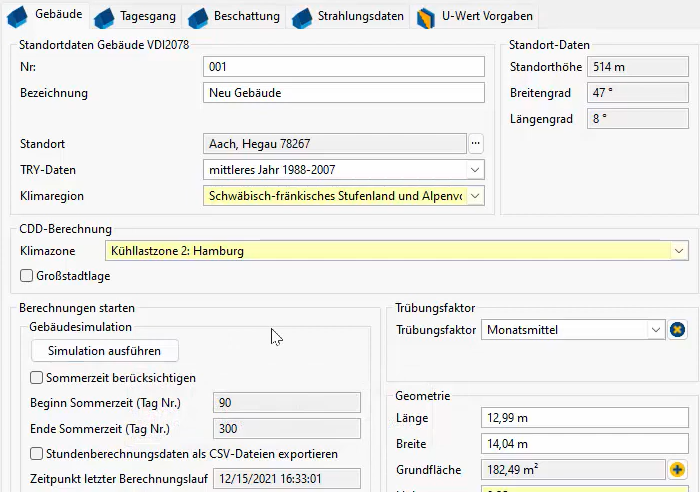Reset Trübungsfaktor with the round X icon
700x492 pixels.
677,330
